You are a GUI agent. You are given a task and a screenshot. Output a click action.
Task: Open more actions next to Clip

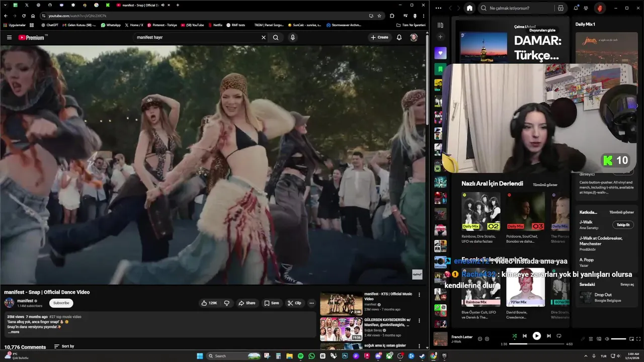tap(311, 303)
